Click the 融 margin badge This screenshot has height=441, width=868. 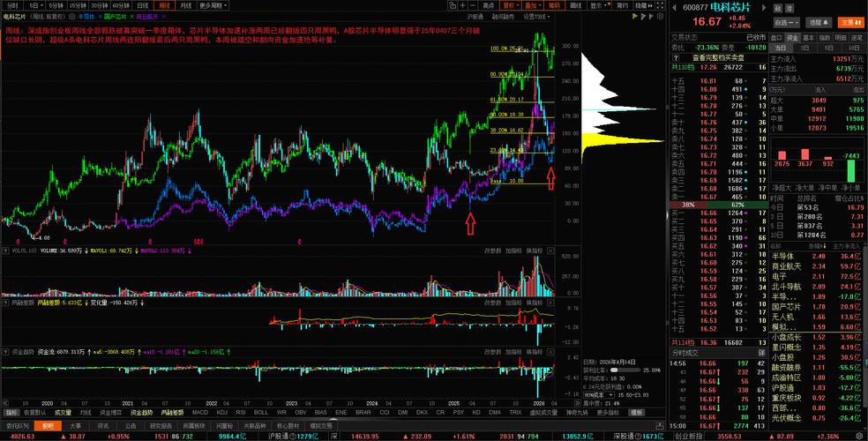point(778,8)
